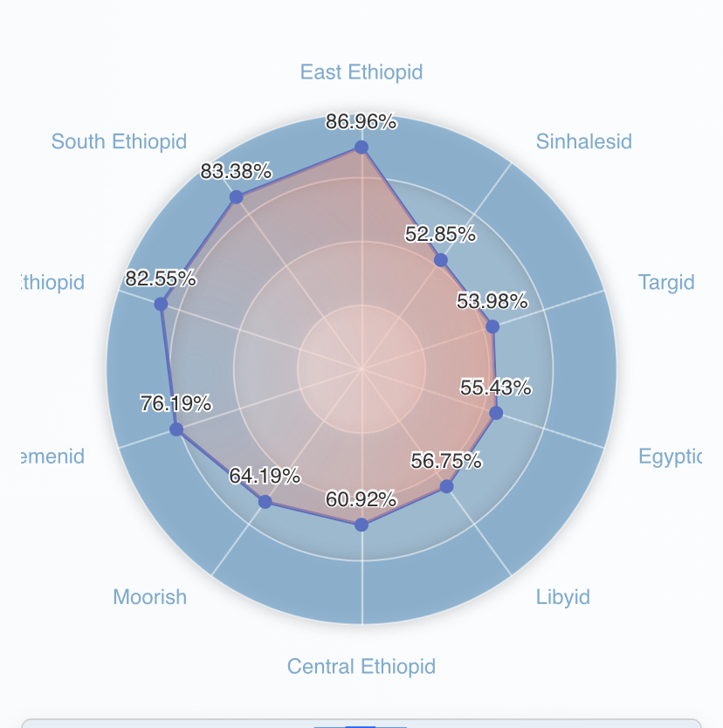Select the 82.55% data point marker
723x728 pixels.
161,304
